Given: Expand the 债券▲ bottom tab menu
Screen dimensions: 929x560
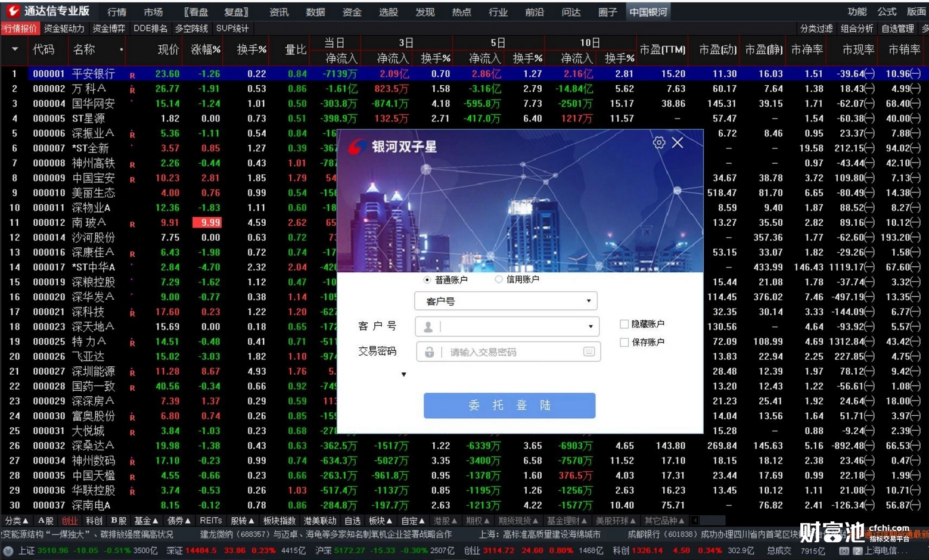Looking at the screenshot, I should [x=179, y=521].
